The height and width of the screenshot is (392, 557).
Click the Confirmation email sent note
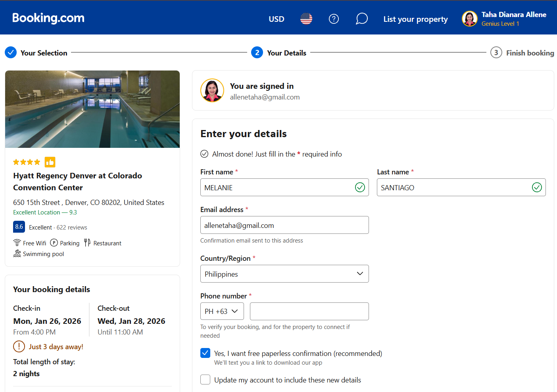click(252, 241)
